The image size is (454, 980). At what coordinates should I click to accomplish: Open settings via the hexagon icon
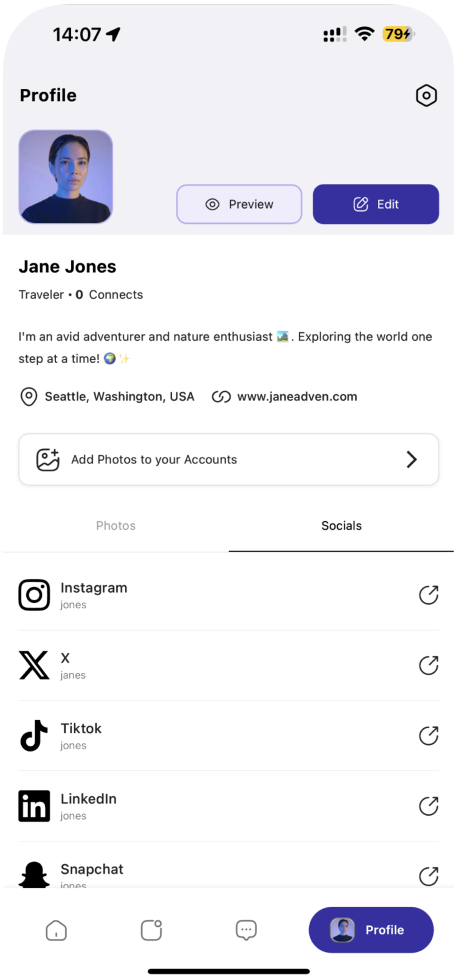[426, 96]
